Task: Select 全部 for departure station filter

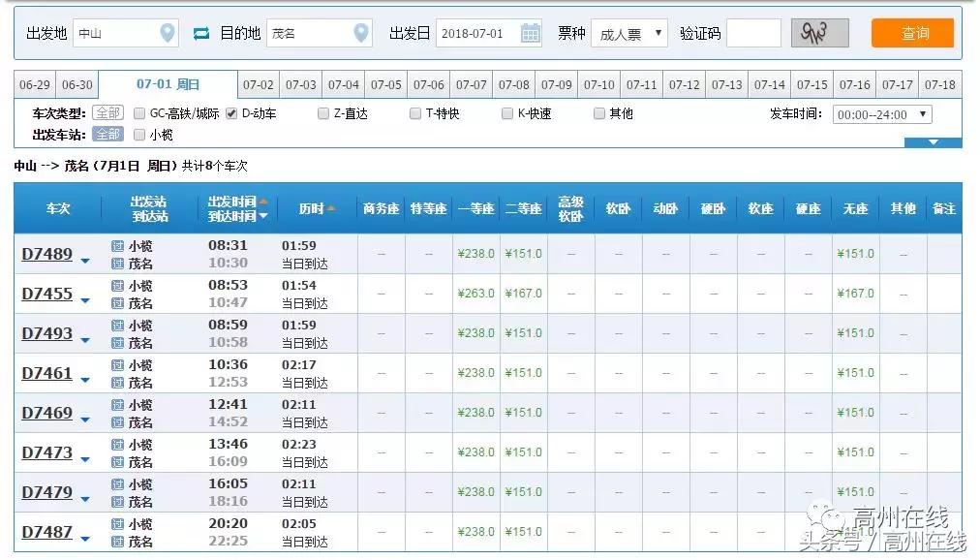Action: point(108,135)
